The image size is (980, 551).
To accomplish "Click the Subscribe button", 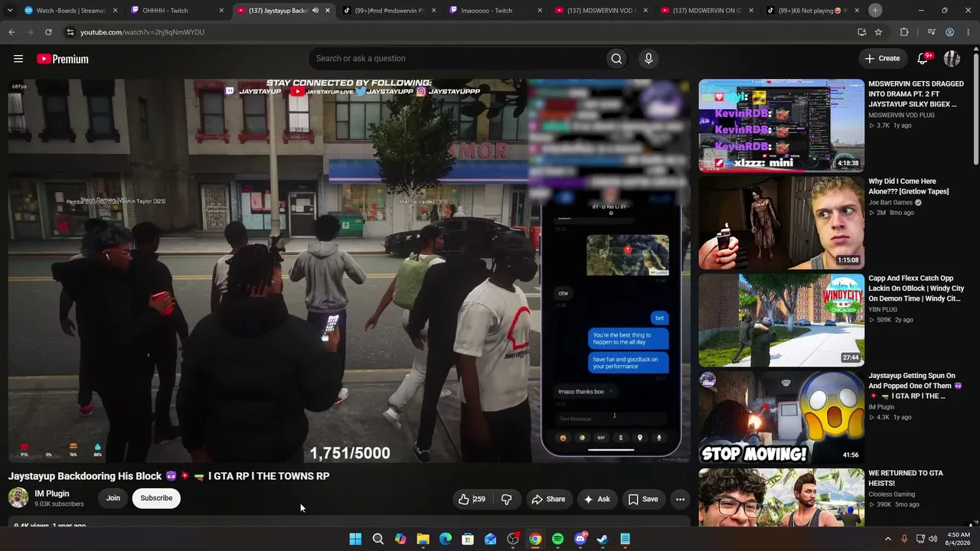I will (156, 498).
